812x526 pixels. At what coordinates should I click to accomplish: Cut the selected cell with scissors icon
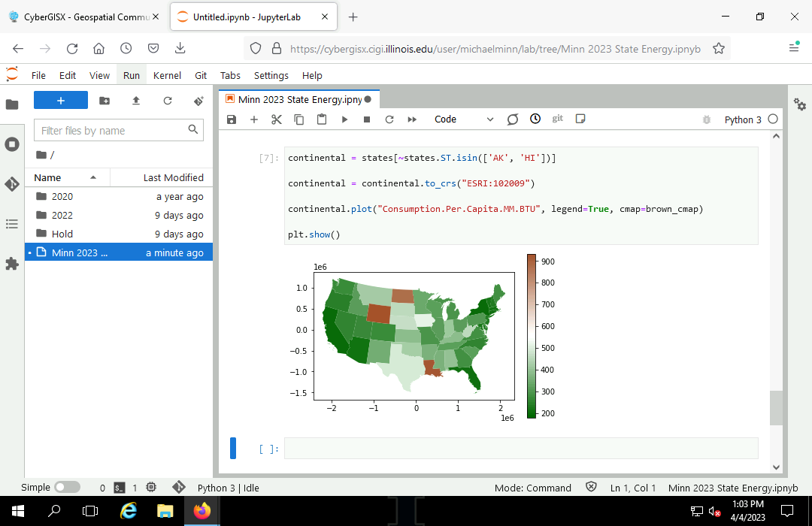coord(276,119)
